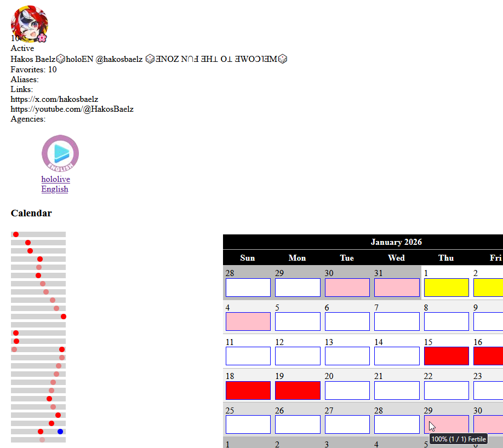
Task: Select the cell for January 8
Action: [447, 321]
